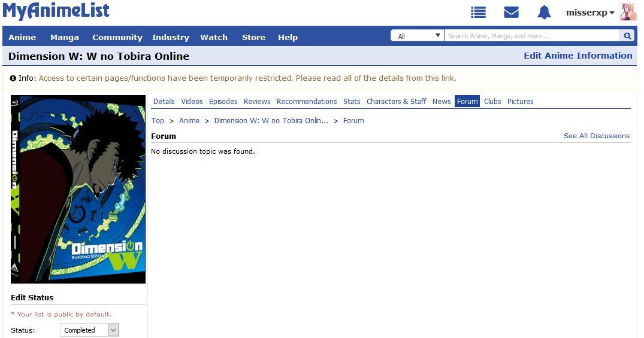The image size is (644, 338).
Task: Switch to the Details tab
Action: 164,101
